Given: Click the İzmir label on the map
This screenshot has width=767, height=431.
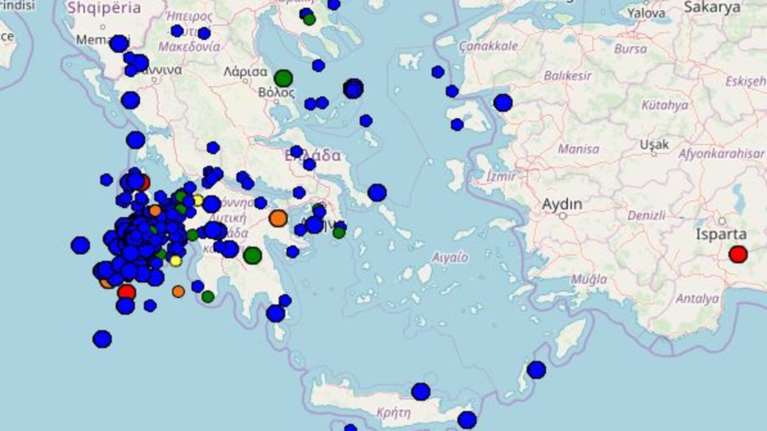Looking at the screenshot, I should click(x=501, y=176).
